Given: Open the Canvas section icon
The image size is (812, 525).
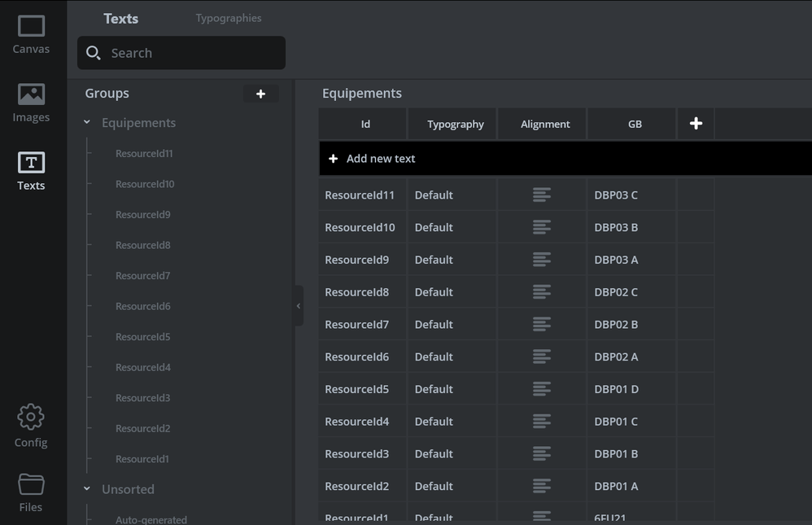Looking at the screenshot, I should [31, 28].
